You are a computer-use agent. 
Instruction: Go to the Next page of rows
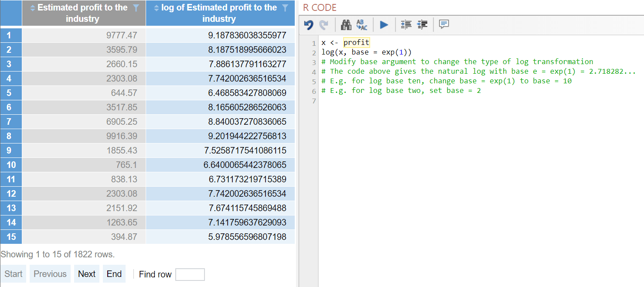(86, 273)
